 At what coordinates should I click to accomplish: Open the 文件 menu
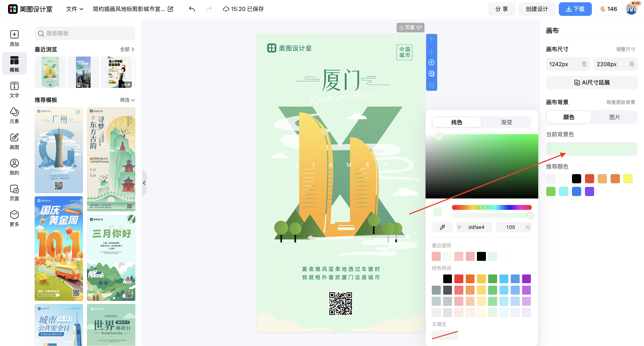point(74,9)
